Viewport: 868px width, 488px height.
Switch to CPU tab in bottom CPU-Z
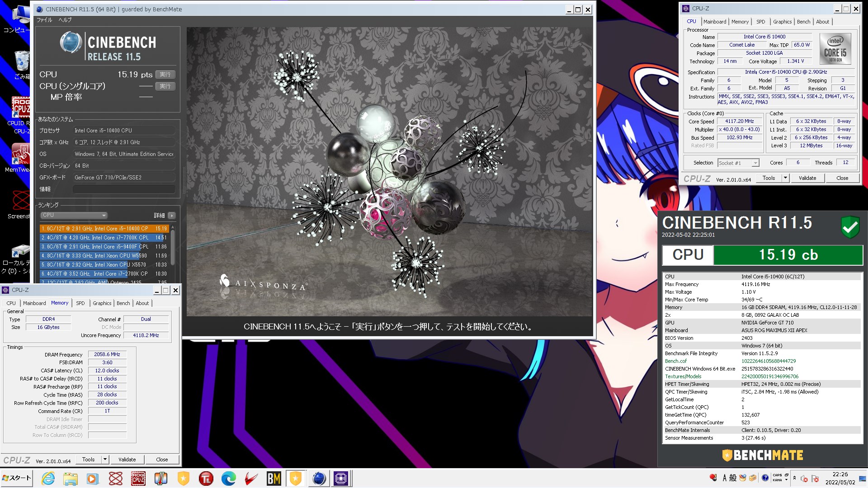(11, 303)
